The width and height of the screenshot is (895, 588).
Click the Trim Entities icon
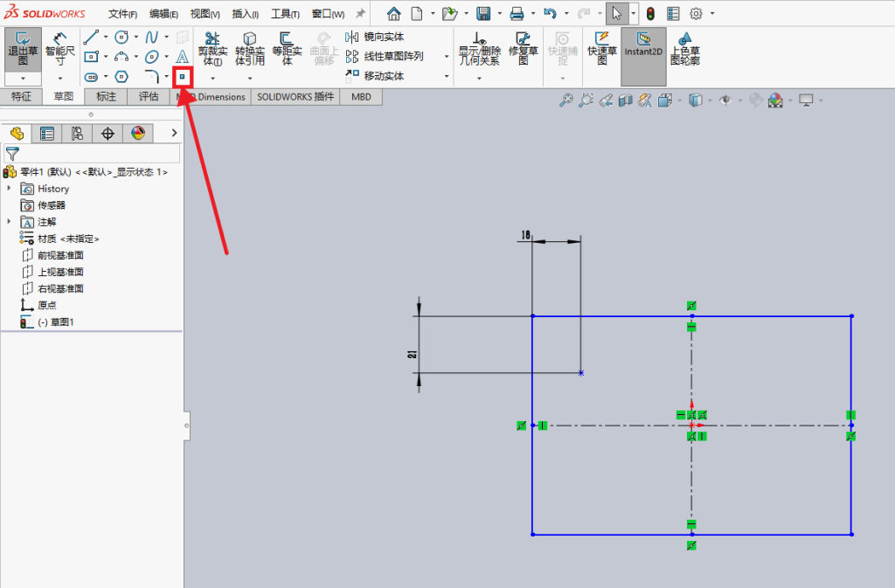point(212,48)
